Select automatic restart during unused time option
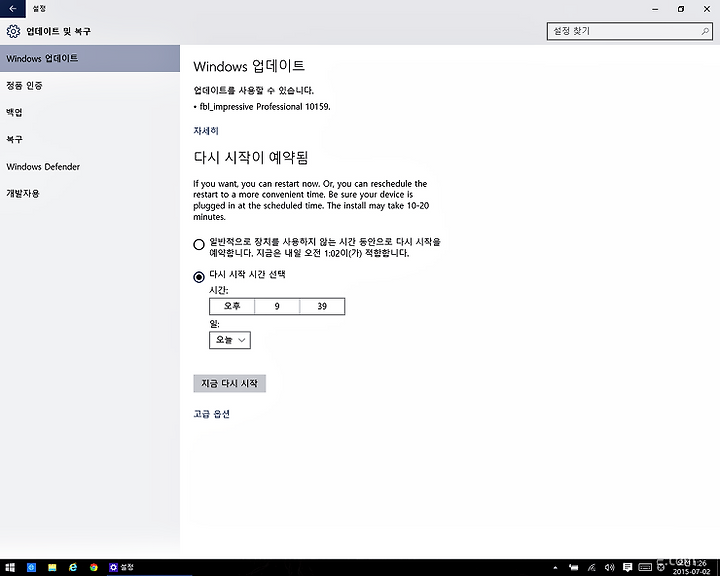720x576 pixels. pyautogui.click(x=199, y=244)
